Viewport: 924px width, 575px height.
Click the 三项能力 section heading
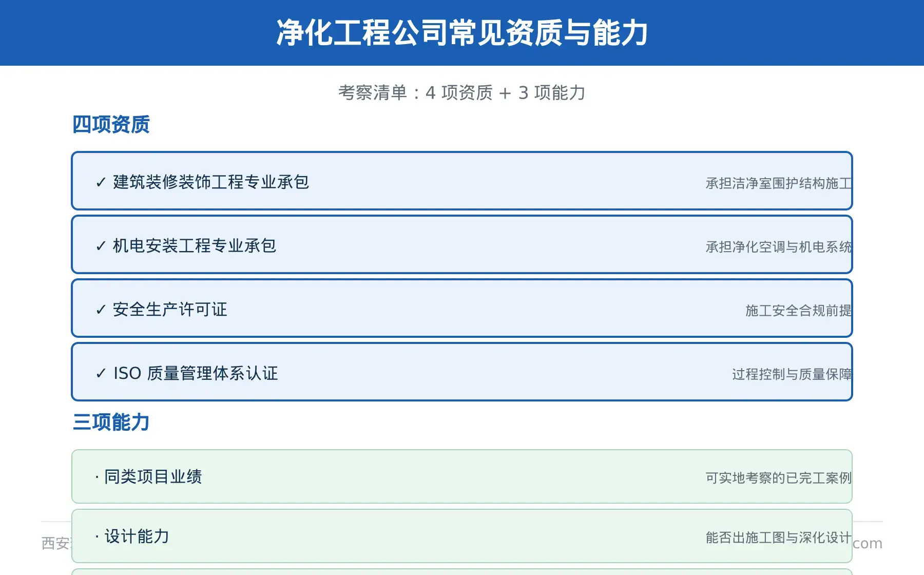point(111,423)
